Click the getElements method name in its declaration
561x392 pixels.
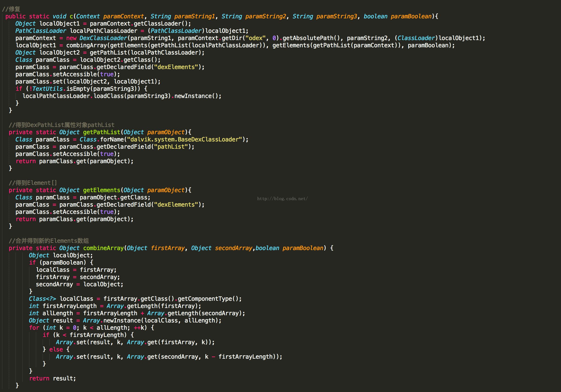coord(102,190)
